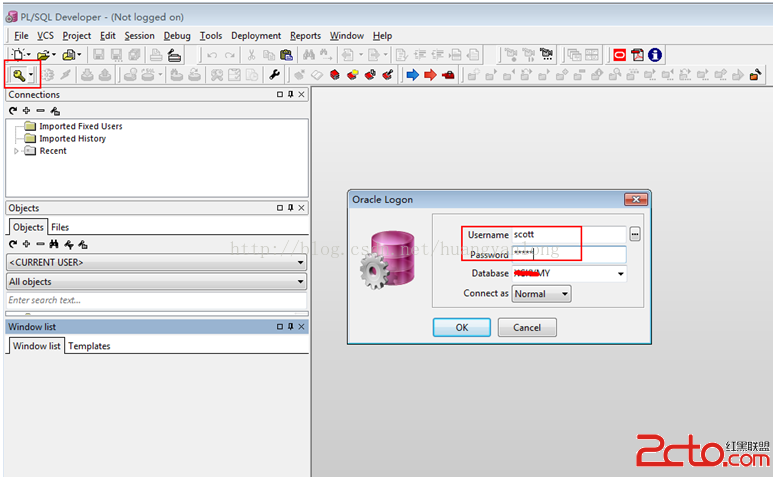Screen dimensions: 773x477
Task: Click the red Oracle logo icon
Action: 620,55
